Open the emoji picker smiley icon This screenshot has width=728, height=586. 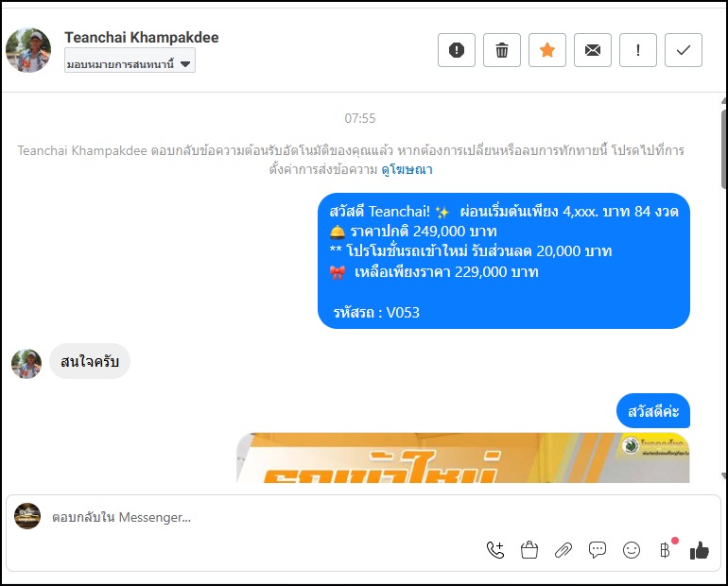click(x=632, y=550)
